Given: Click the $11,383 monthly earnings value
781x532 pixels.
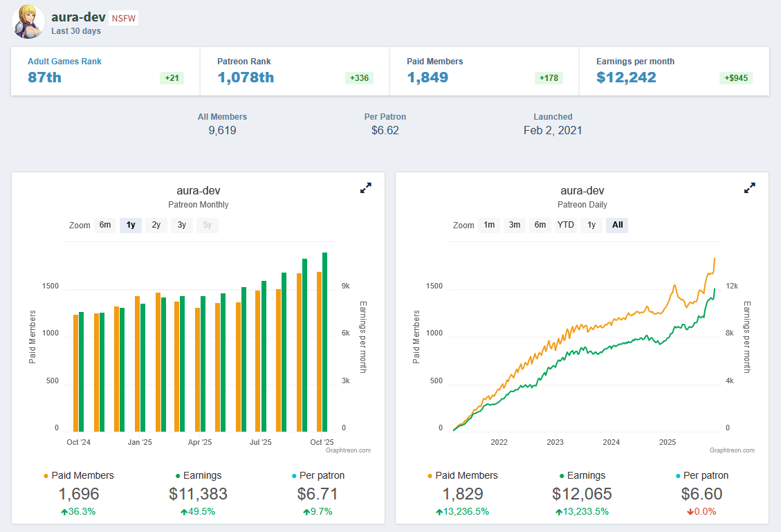Looking at the screenshot, I should 199,494.
